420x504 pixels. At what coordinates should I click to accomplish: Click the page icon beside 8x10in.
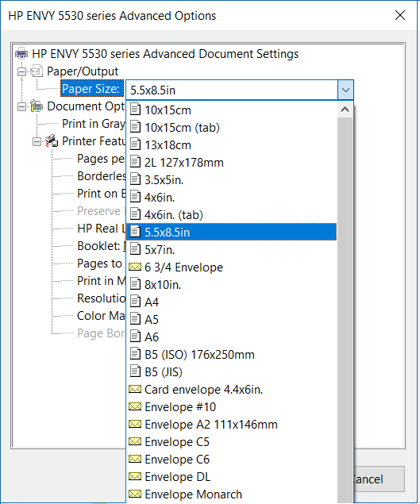click(x=135, y=284)
